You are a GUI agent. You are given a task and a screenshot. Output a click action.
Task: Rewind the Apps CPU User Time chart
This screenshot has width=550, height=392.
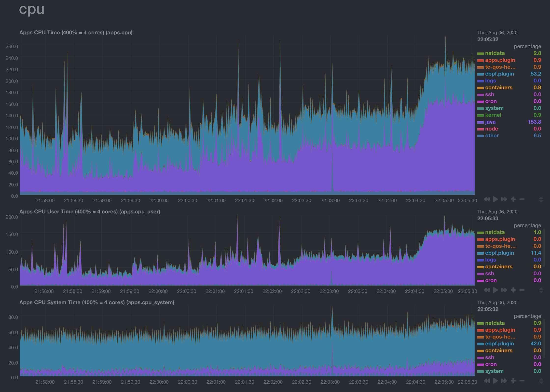[487, 290]
